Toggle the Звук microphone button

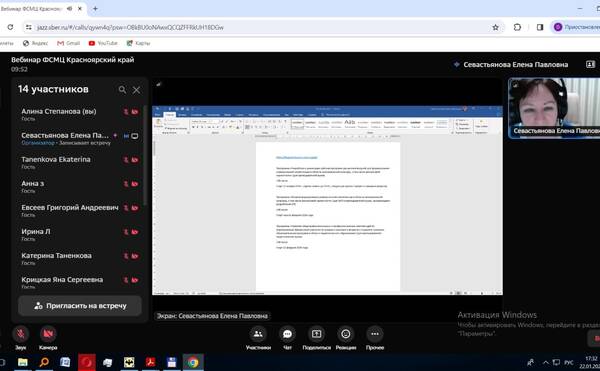[21, 334]
